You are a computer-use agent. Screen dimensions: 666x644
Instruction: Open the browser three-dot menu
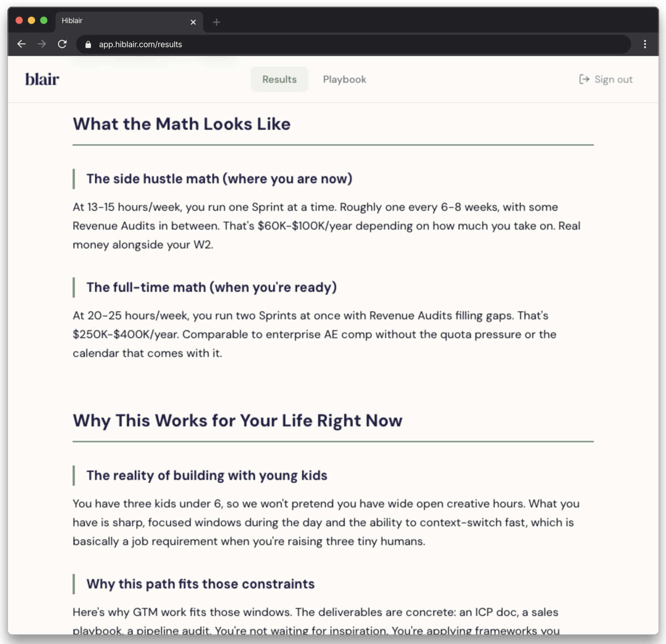pyautogui.click(x=645, y=44)
